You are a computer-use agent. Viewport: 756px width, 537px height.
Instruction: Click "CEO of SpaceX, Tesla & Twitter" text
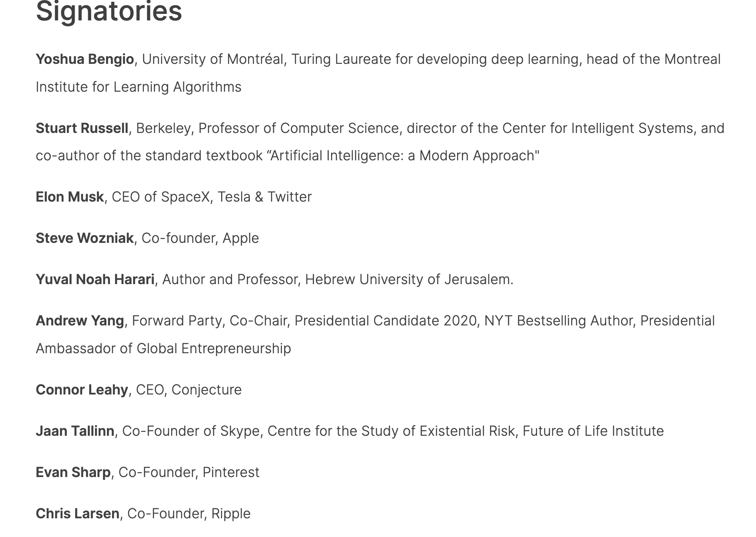click(x=212, y=197)
